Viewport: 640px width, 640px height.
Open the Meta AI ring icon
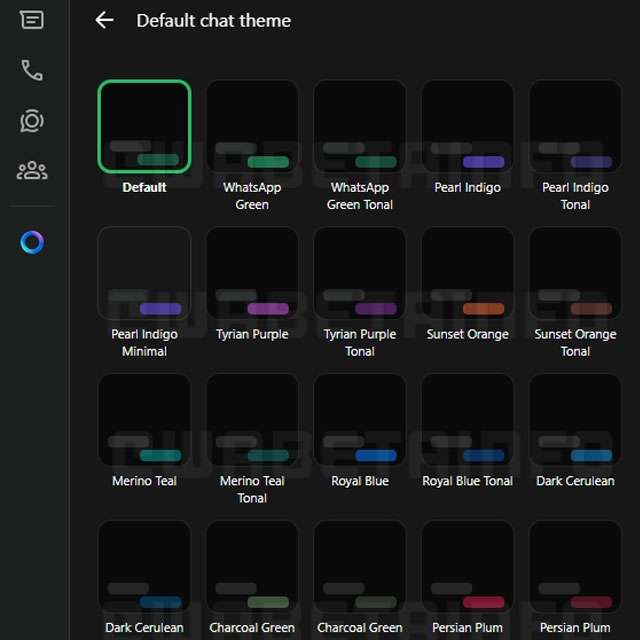(x=32, y=242)
